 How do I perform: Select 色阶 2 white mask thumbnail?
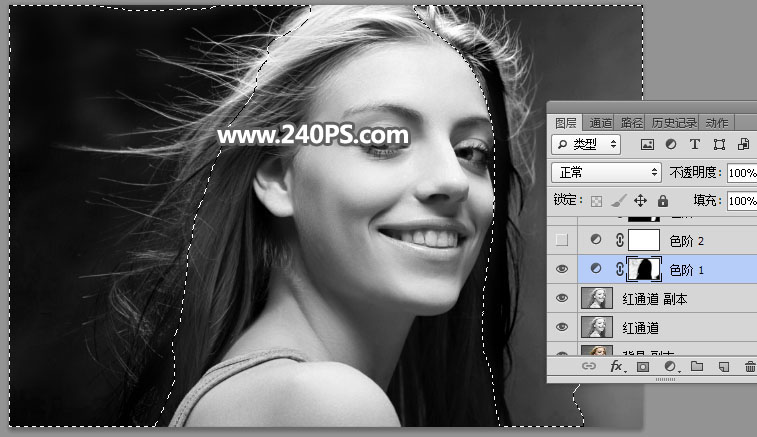tap(644, 240)
